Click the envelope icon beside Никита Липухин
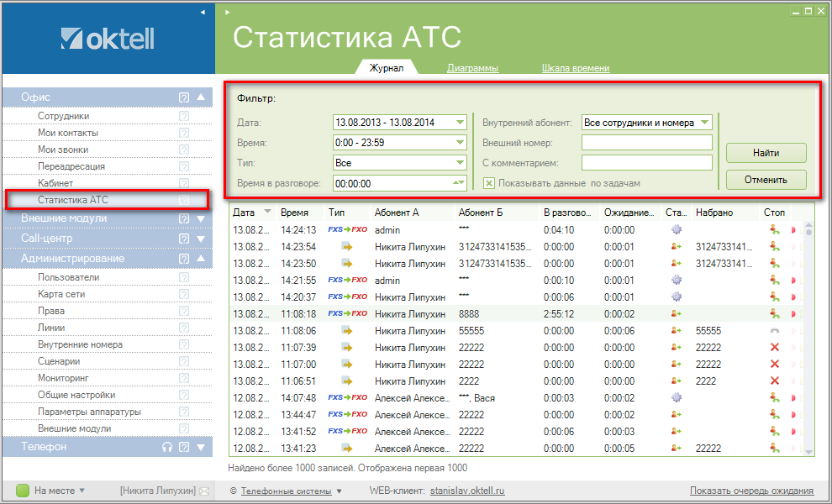 tap(203, 491)
